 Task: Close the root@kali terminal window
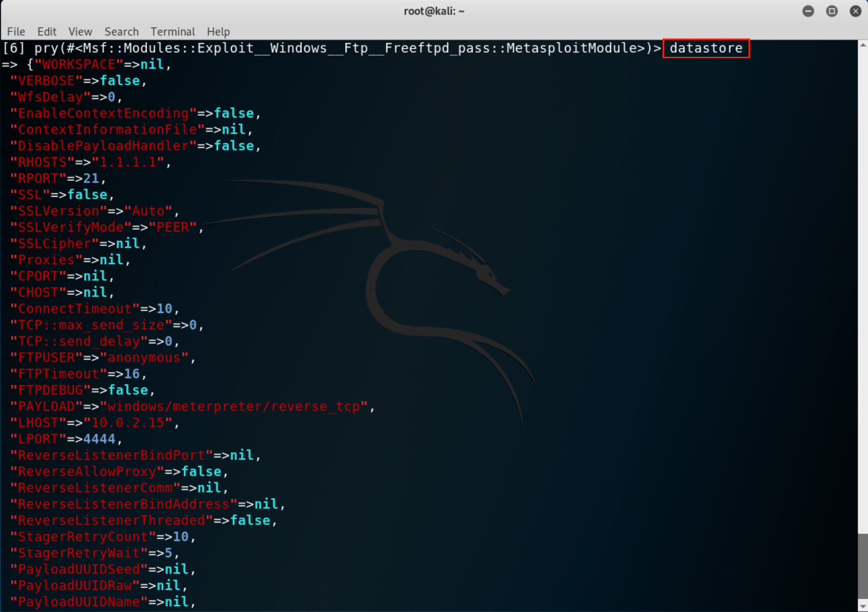(x=856, y=11)
